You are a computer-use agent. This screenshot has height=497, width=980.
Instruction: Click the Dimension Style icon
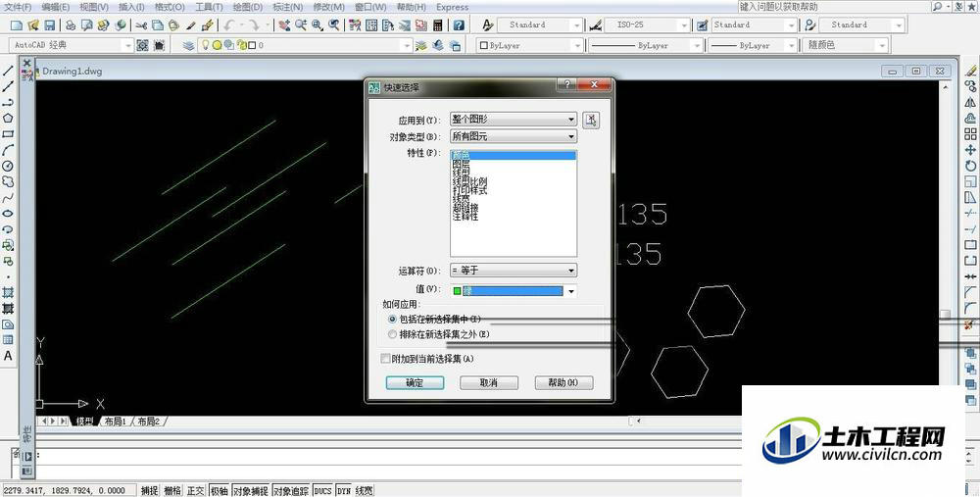596,25
